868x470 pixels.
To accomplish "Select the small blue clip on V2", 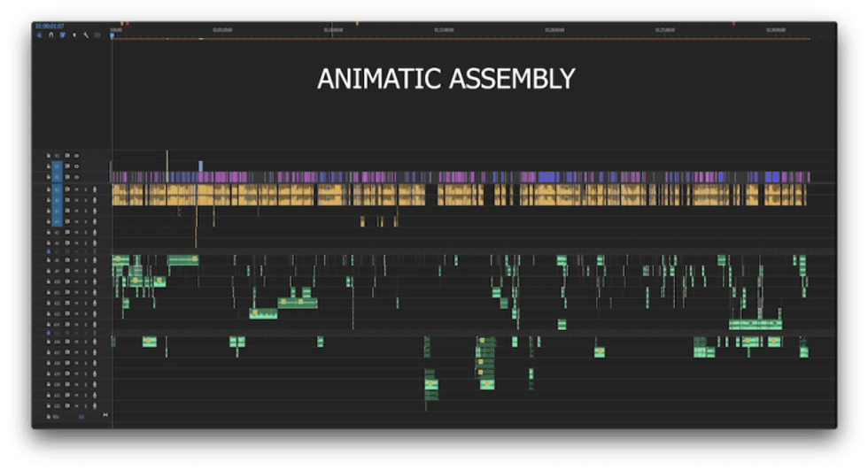I will (x=200, y=166).
